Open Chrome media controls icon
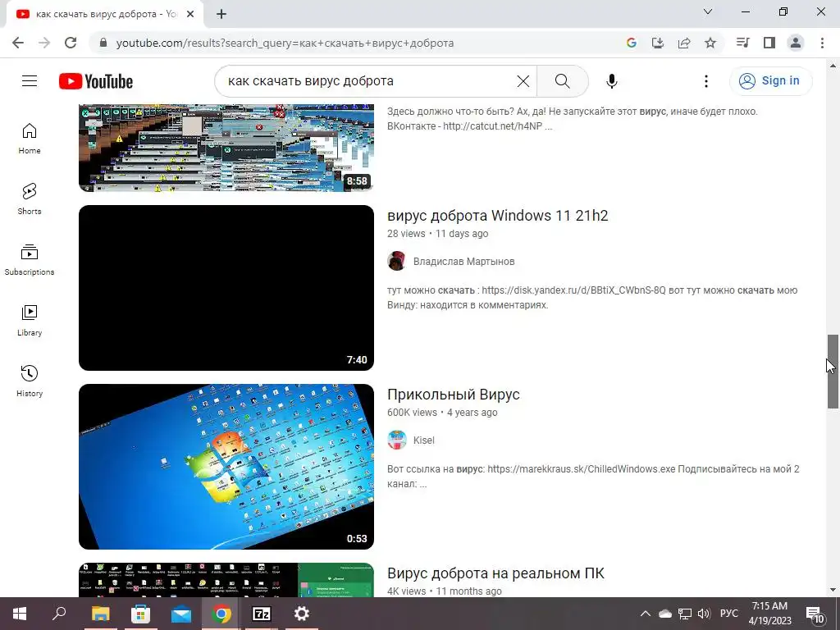Screen dimensions: 840x630 742,43
